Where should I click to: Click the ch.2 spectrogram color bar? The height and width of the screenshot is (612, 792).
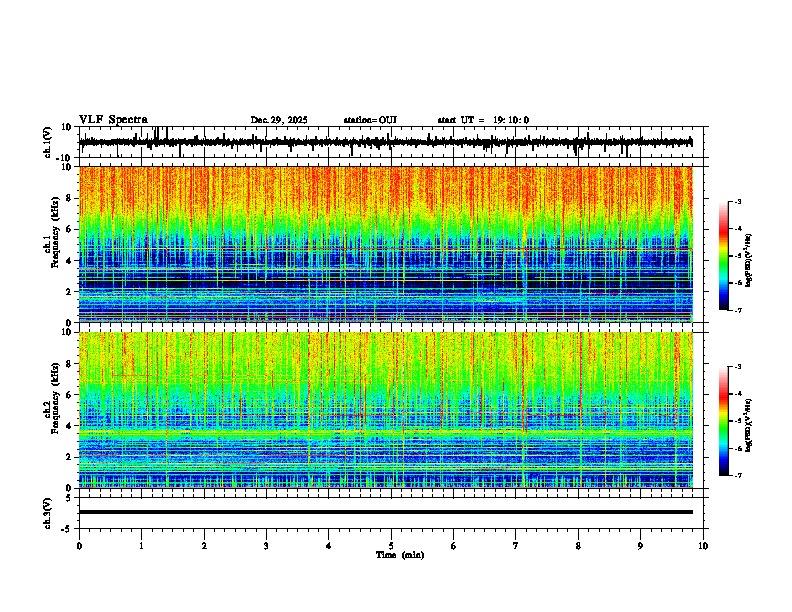[724, 421]
